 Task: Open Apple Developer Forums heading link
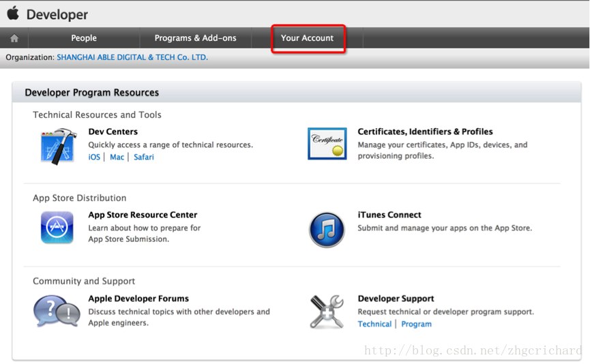click(138, 299)
